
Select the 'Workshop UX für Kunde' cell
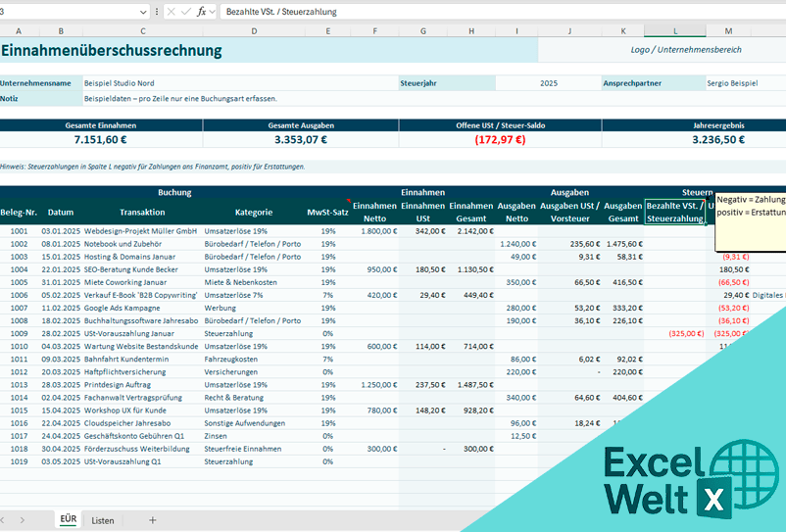142,411
